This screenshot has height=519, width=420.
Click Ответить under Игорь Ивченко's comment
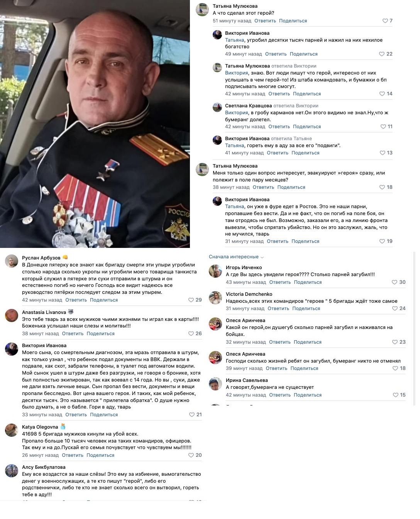pos(280,282)
